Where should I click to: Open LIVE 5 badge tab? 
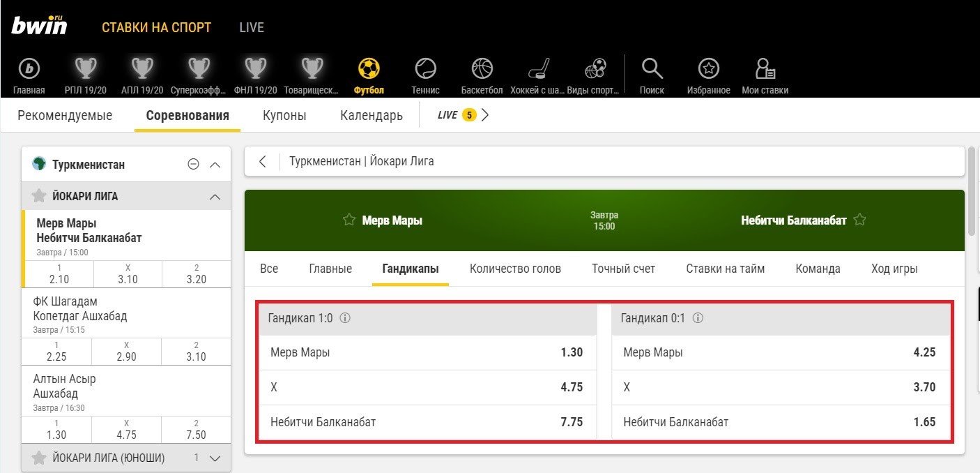[457, 115]
